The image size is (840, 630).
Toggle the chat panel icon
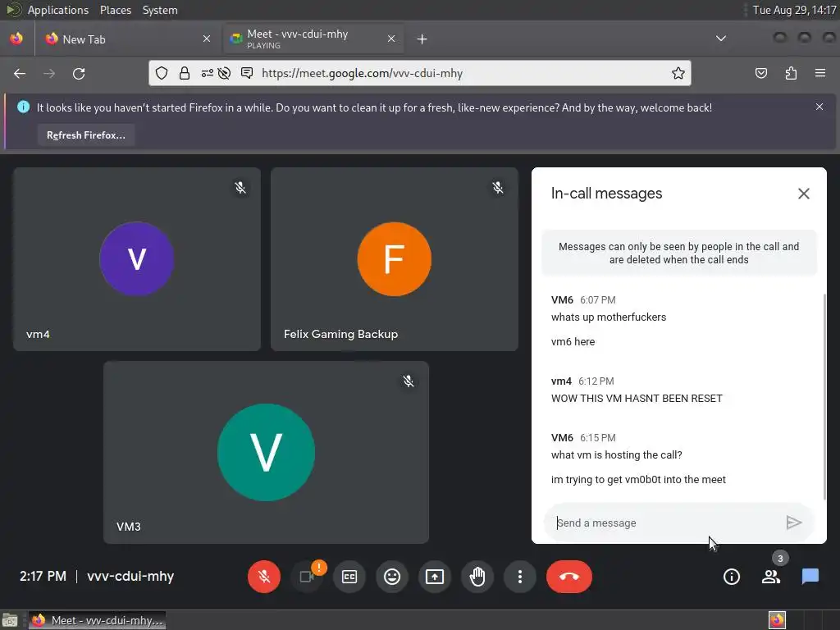point(810,577)
